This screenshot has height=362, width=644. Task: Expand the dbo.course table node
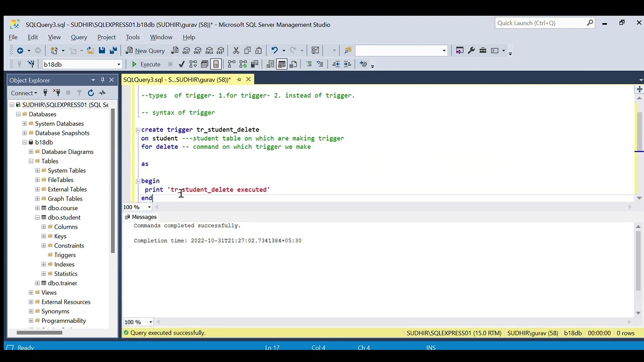37,208
